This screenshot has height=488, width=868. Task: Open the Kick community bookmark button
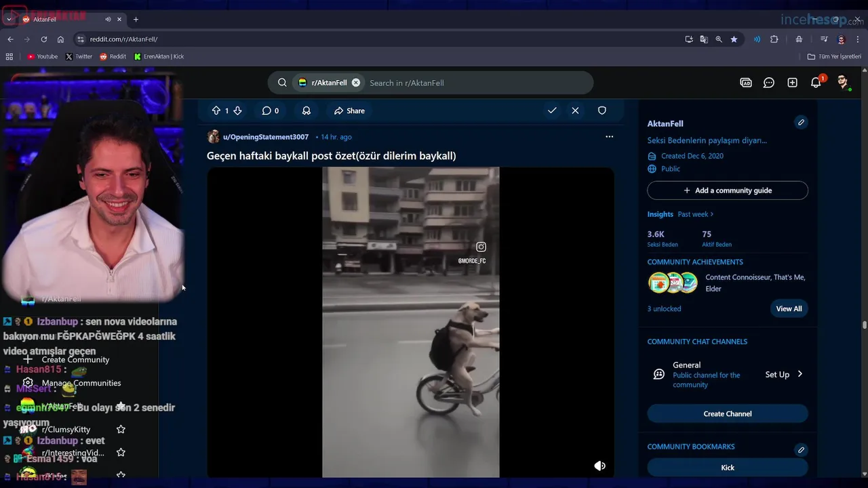pyautogui.click(x=728, y=468)
